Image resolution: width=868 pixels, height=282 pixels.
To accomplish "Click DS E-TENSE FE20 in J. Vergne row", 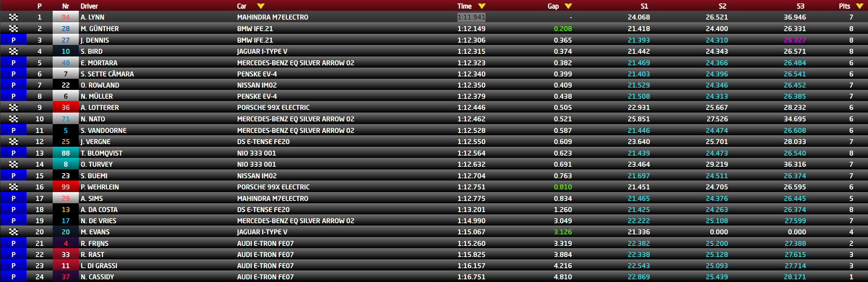I will 263,141.
